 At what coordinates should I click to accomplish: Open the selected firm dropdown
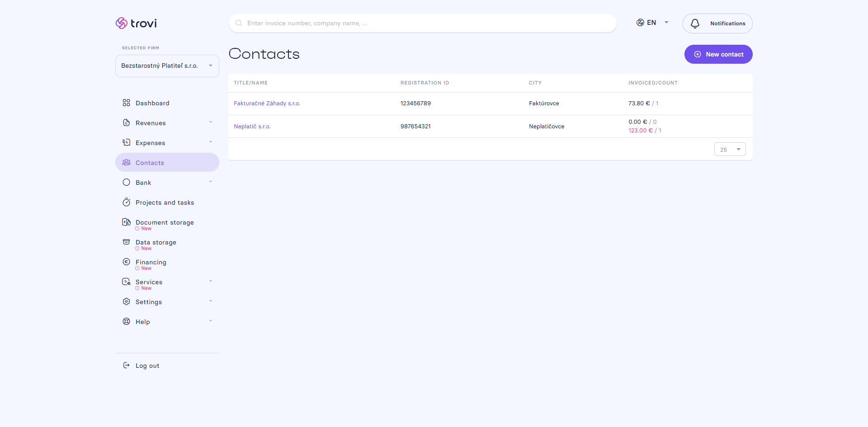tap(167, 66)
